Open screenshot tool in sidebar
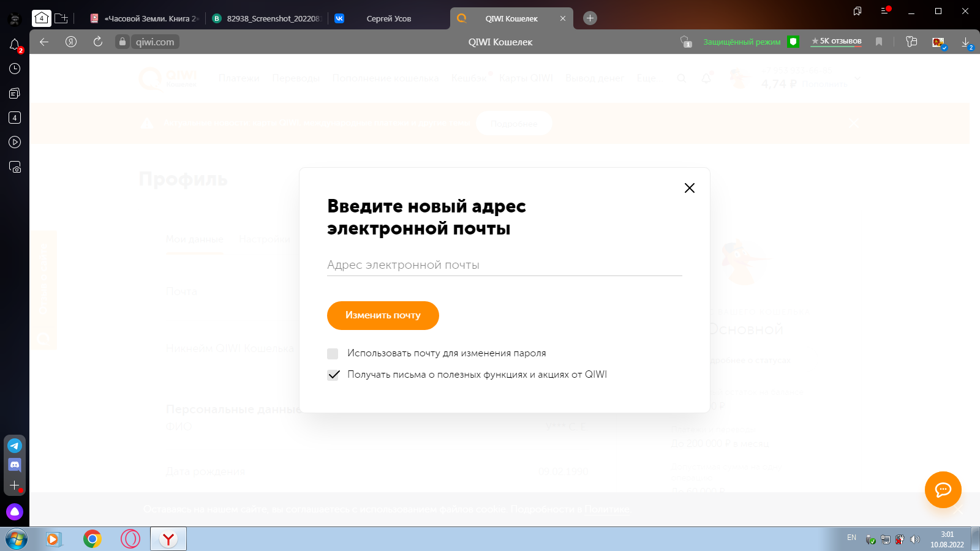 [15, 167]
